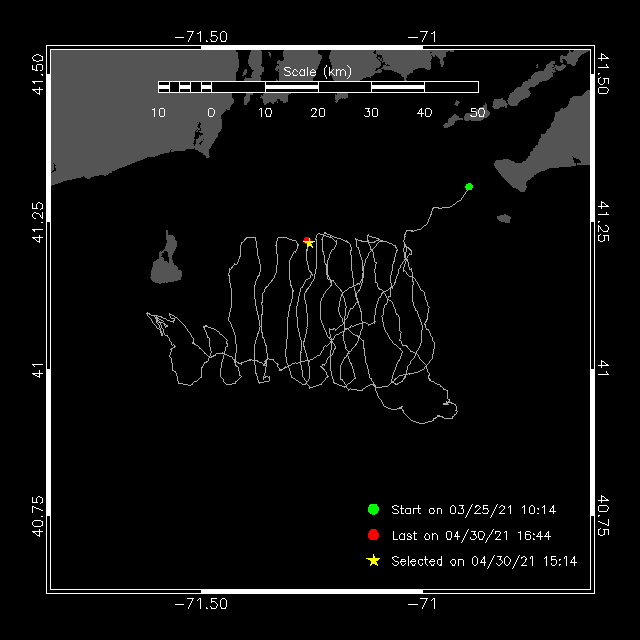
Task: Click the yellow star legend icon
Action: pos(373,560)
